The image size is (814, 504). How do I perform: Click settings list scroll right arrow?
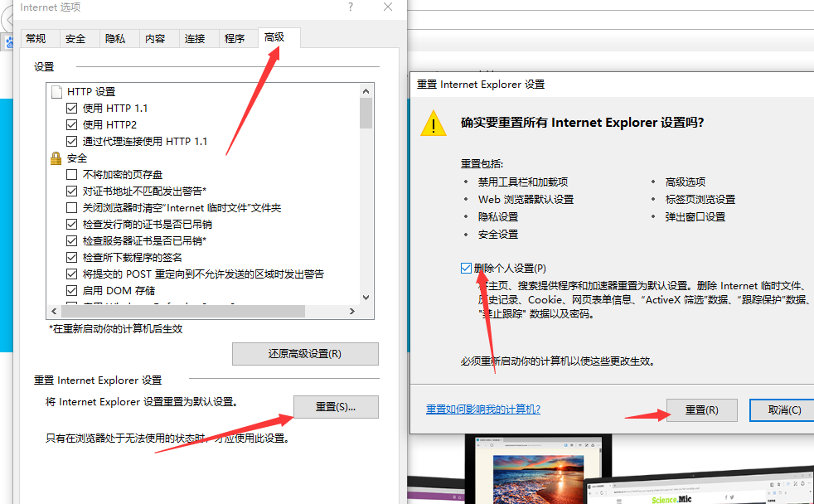click(352, 311)
